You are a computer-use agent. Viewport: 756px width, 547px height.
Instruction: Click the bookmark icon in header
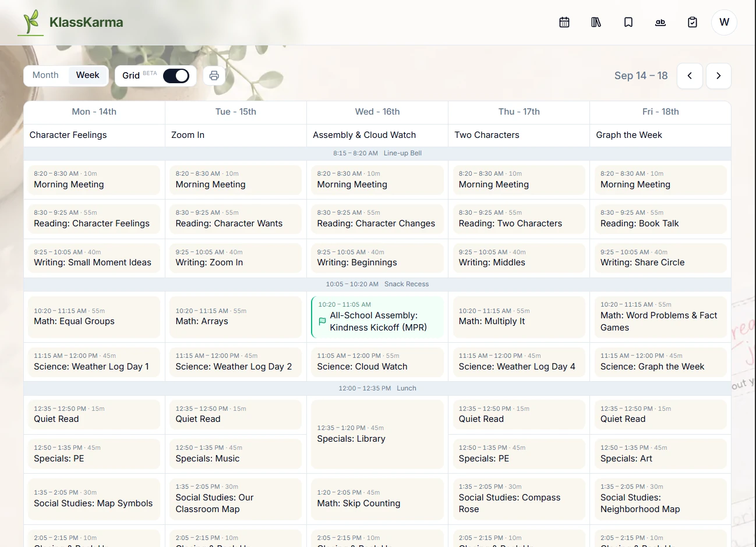point(628,22)
